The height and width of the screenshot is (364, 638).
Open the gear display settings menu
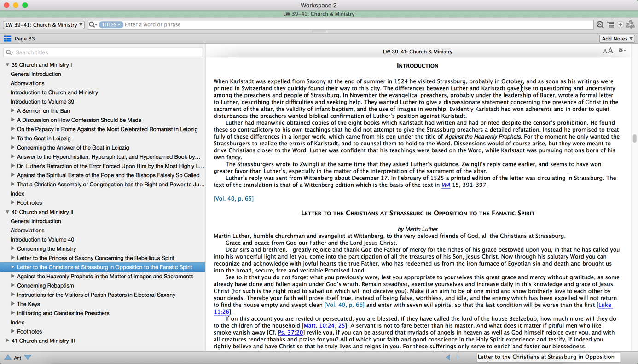click(x=622, y=51)
